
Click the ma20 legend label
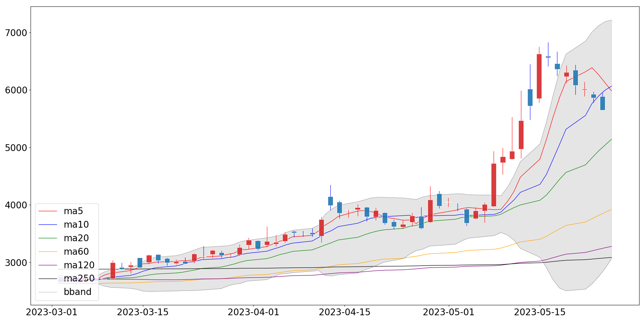pos(76,238)
